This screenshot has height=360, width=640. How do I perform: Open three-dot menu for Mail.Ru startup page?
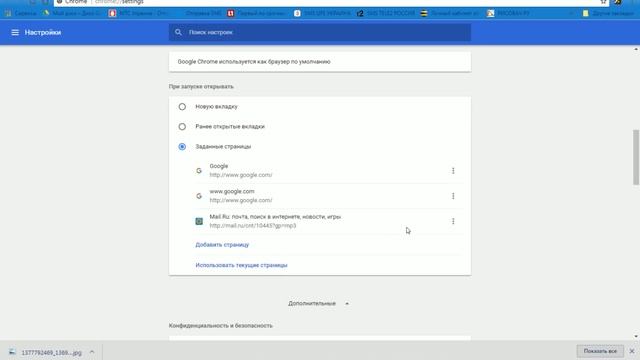point(453,221)
